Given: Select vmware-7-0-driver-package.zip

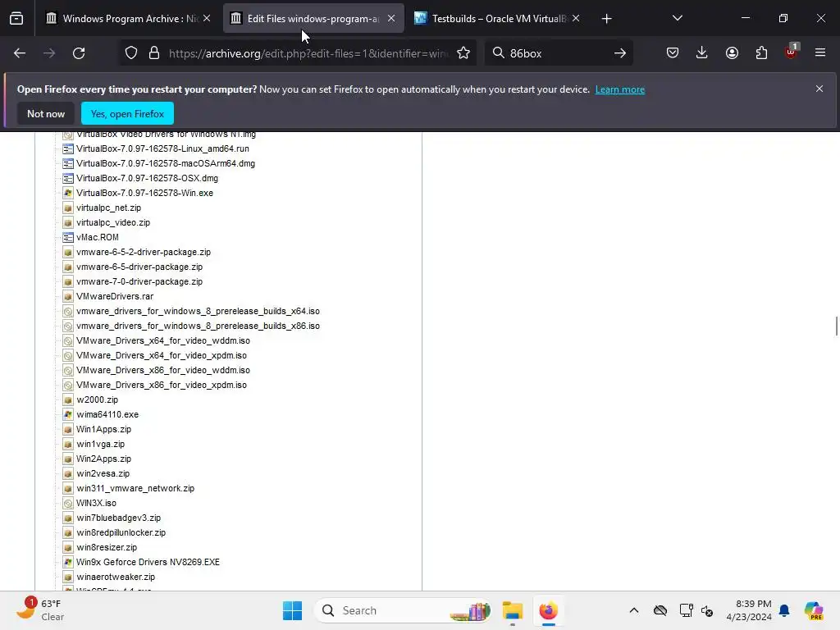Looking at the screenshot, I should pyautogui.click(x=139, y=281).
